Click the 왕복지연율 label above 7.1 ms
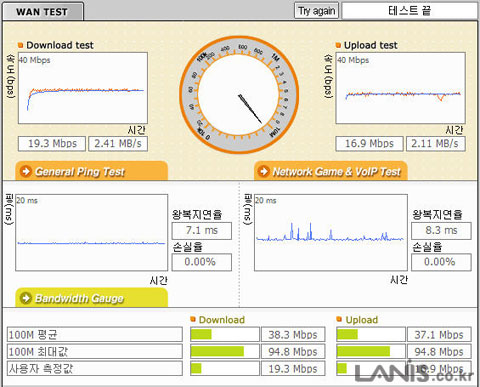Viewport: 480px width, 387px height. 197,214
